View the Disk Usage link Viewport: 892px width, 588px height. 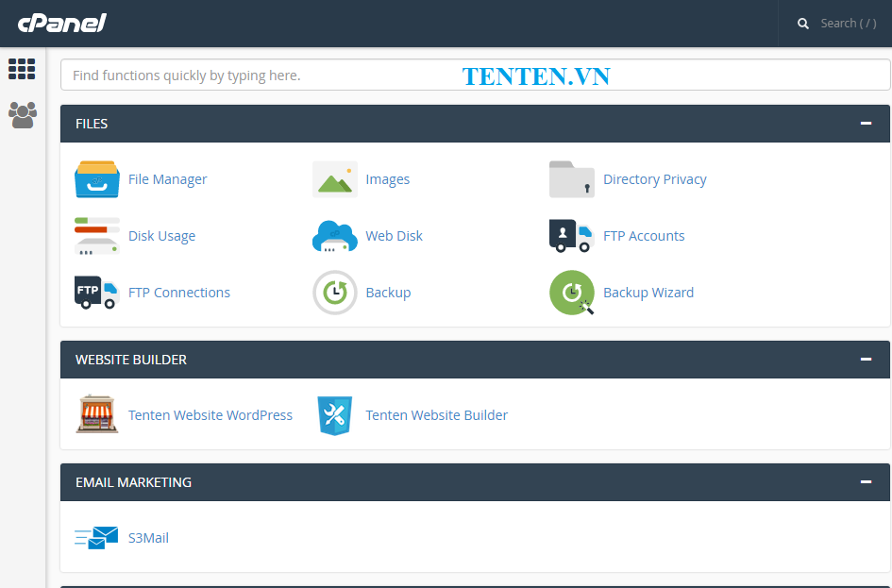click(162, 235)
